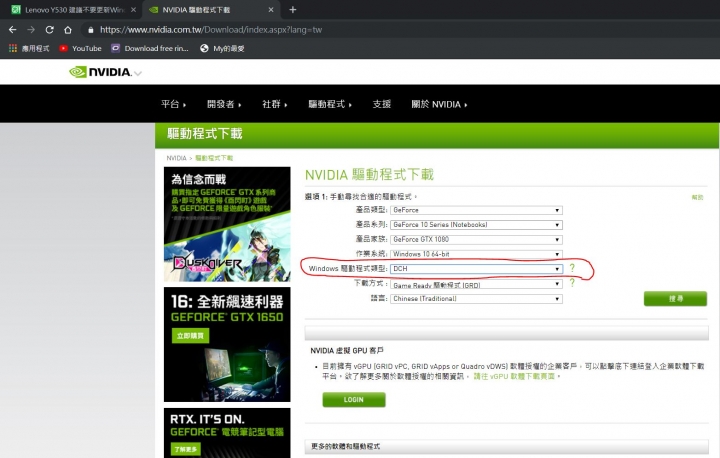Open the GeForce GTX 1650 ad banner

pyautogui.click(x=227, y=345)
